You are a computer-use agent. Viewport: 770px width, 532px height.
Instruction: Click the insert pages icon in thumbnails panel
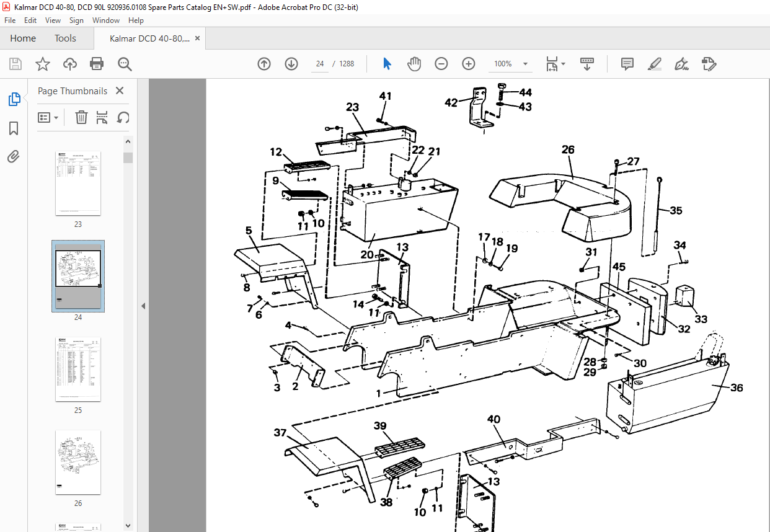(x=102, y=117)
